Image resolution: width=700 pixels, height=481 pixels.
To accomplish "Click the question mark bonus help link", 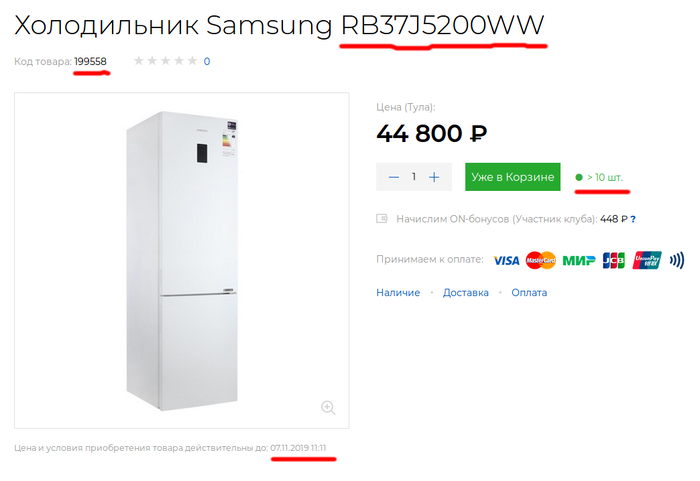I will coord(633,218).
